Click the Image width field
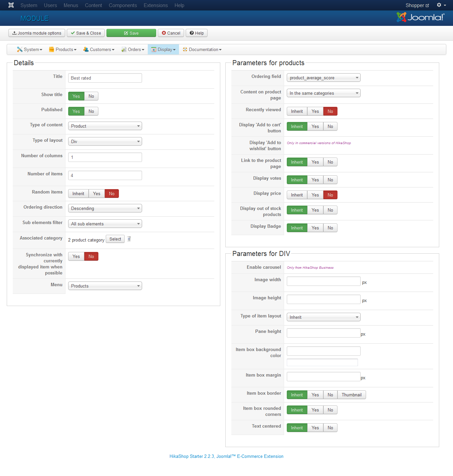 point(324,281)
